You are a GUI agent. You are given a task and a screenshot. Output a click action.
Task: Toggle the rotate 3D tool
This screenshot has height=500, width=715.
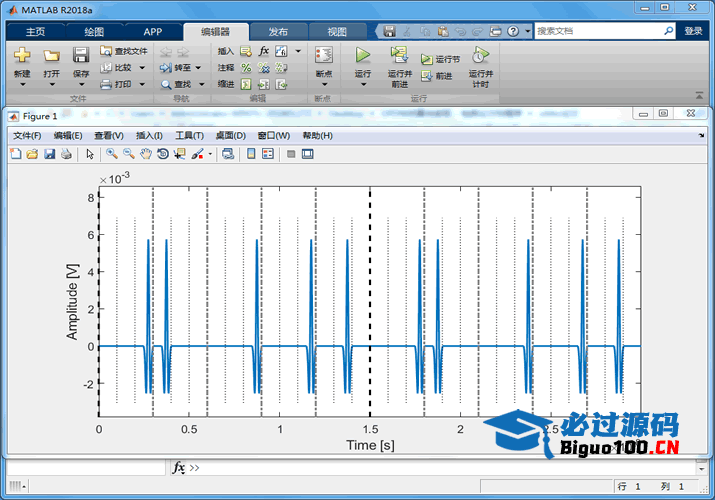[163, 154]
